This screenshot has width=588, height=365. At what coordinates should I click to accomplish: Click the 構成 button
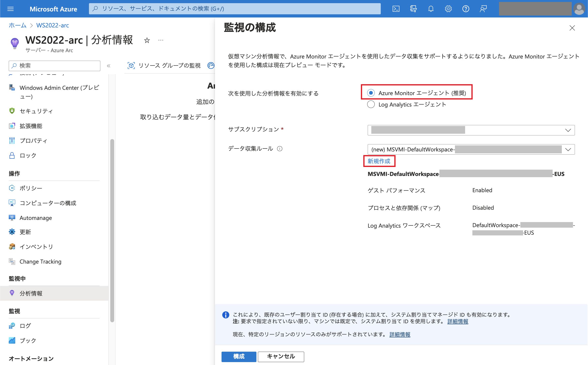tap(239, 357)
